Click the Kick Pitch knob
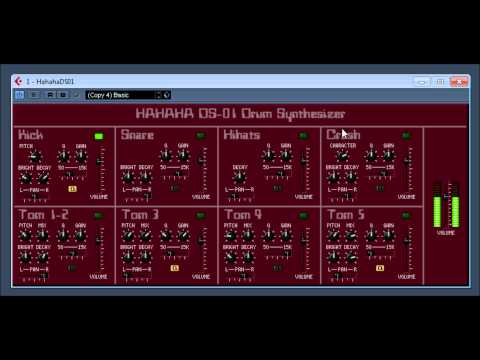 pyautogui.click(x=35, y=157)
